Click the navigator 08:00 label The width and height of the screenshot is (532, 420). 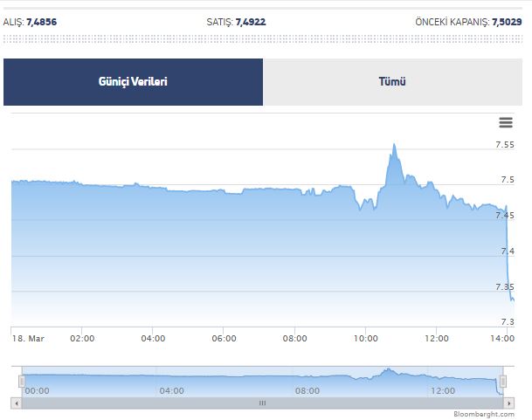click(307, 391)
